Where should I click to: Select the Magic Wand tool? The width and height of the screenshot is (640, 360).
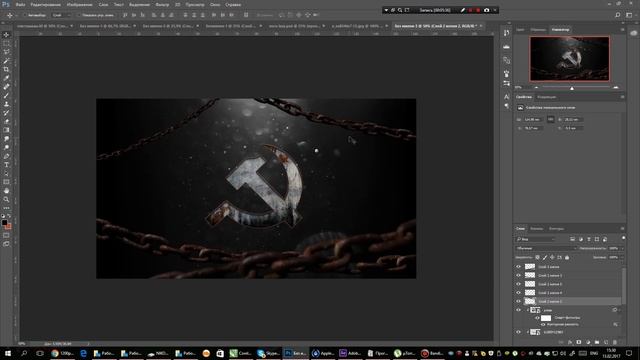(x=6, y=61)
